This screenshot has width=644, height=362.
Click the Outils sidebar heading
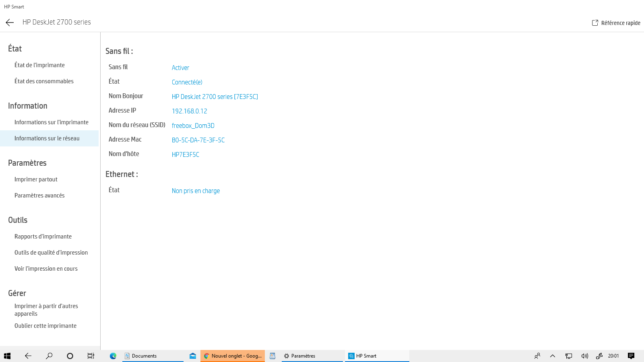pyautogui.click(x=18, y=220)
